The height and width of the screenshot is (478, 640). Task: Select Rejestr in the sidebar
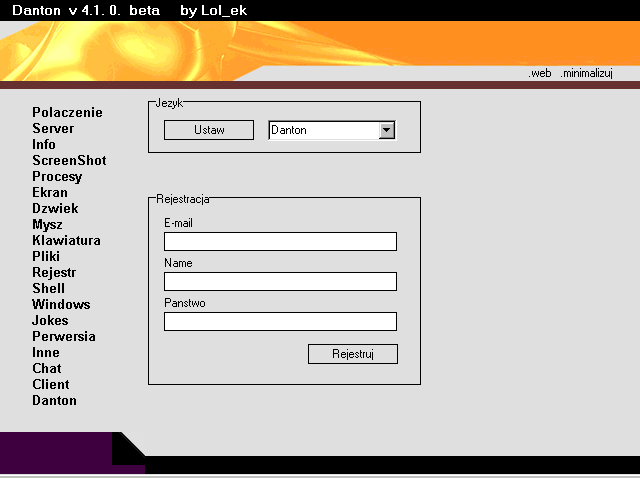[x=54, y=273]
